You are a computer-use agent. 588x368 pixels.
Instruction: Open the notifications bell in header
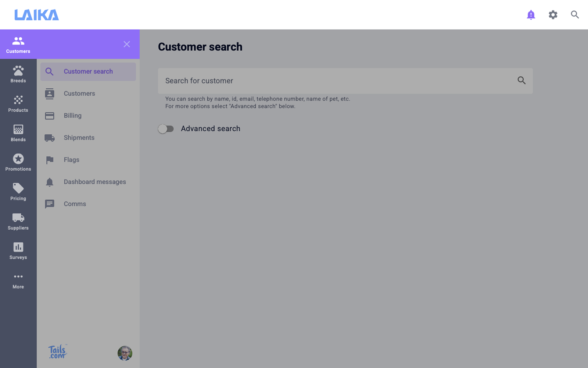coord(531,15)
